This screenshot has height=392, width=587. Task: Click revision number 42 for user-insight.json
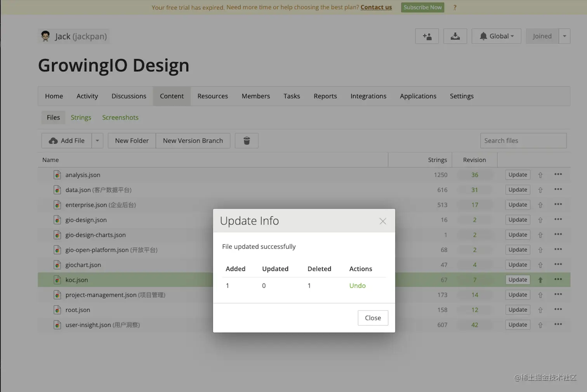[x=474, y=325]
